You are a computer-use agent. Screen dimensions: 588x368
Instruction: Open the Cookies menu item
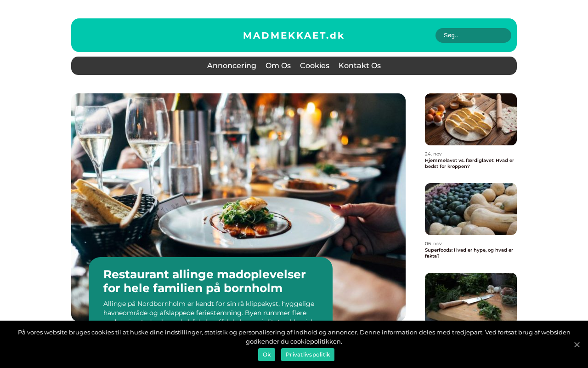[x=315, y=66]
